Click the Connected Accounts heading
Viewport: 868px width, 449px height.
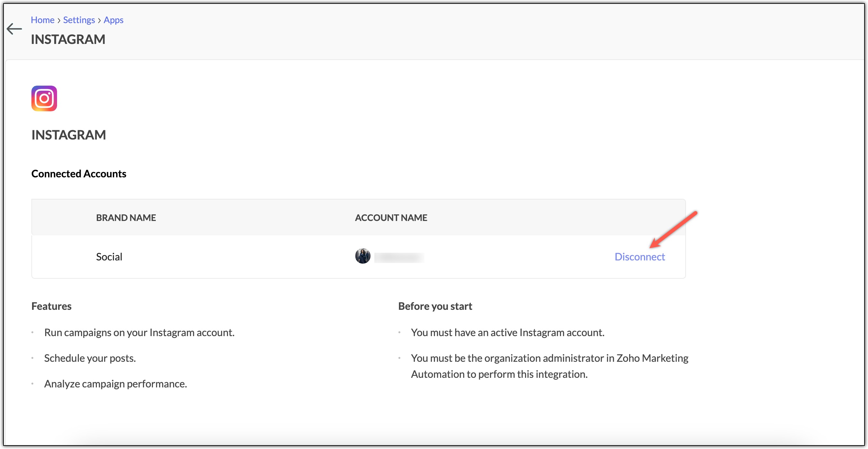(79, 174)
